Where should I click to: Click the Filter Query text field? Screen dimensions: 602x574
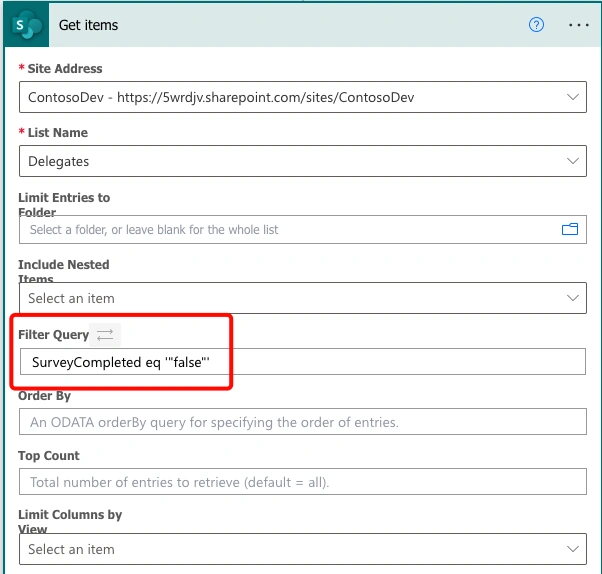pyautogui.click(x=303, y=362)
